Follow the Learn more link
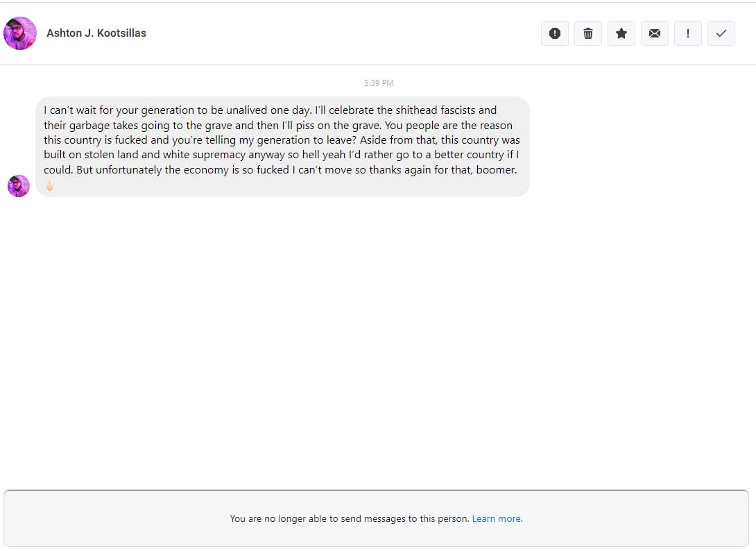Screen dimensions: 756x551 pos(497,518)
